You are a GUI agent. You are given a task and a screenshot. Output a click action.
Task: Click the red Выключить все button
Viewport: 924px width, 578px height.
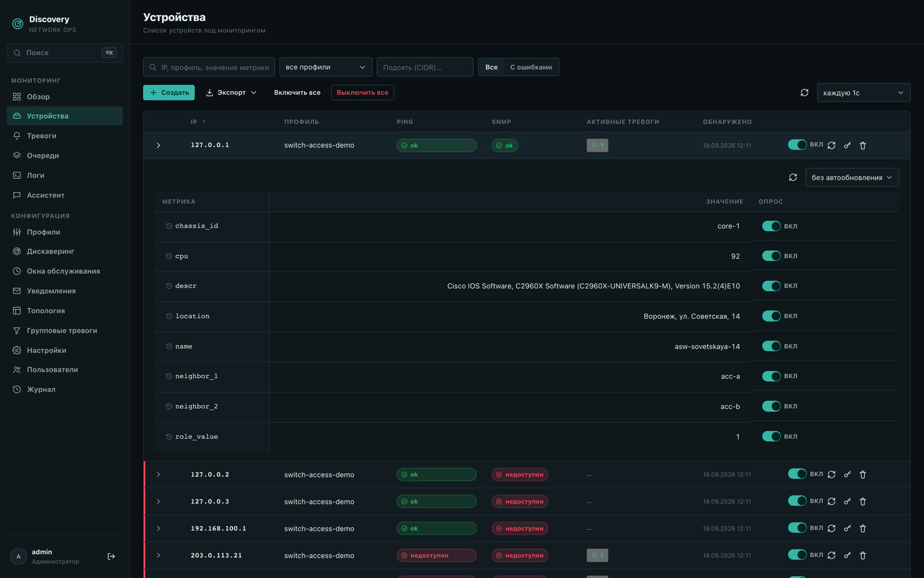[362, 92]
